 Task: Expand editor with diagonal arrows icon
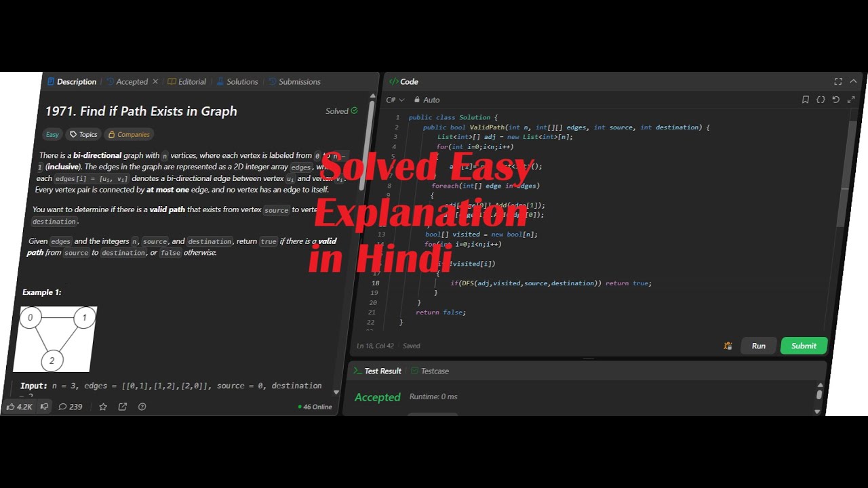pos(851,100)
